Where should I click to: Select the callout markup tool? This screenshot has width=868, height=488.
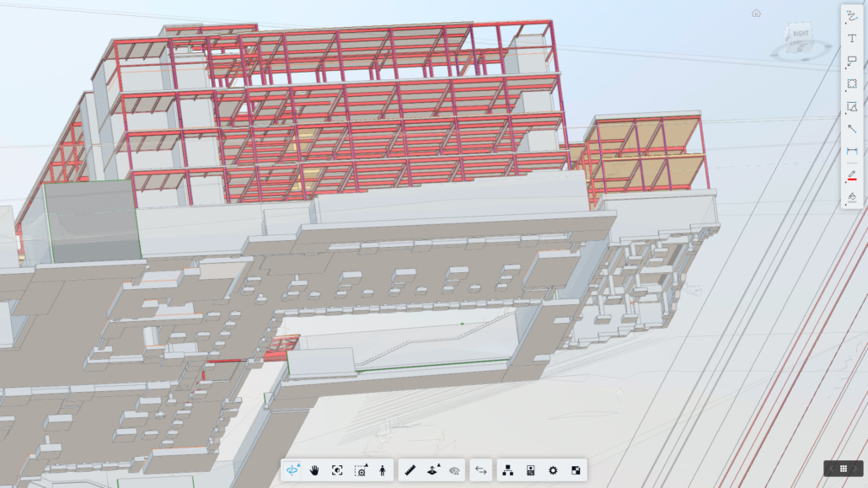point(852,62)
